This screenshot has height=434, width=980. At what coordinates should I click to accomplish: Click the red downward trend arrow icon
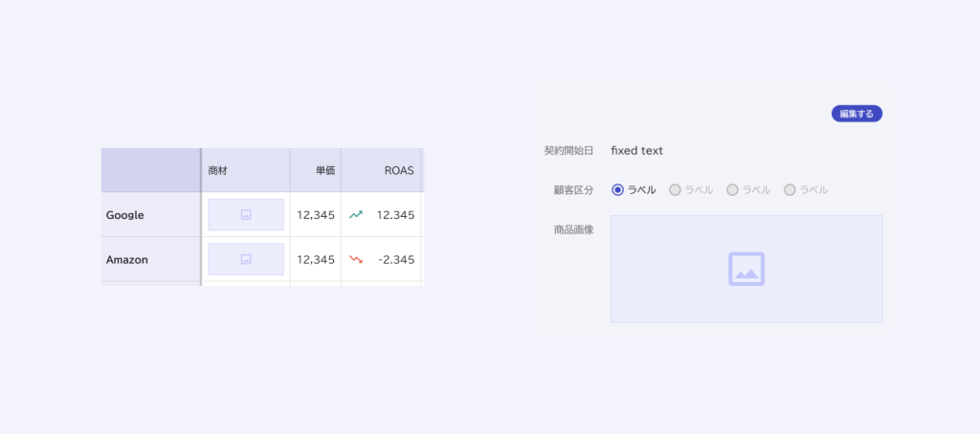point(356,259)
